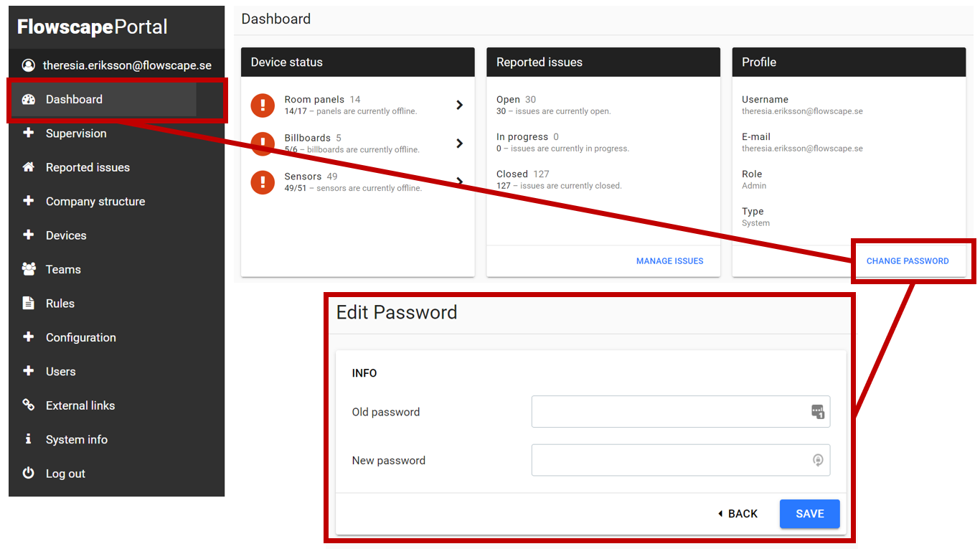Screen dimensions: 980x554
Task: Click the Profile card header
Action: pos(849,62)
